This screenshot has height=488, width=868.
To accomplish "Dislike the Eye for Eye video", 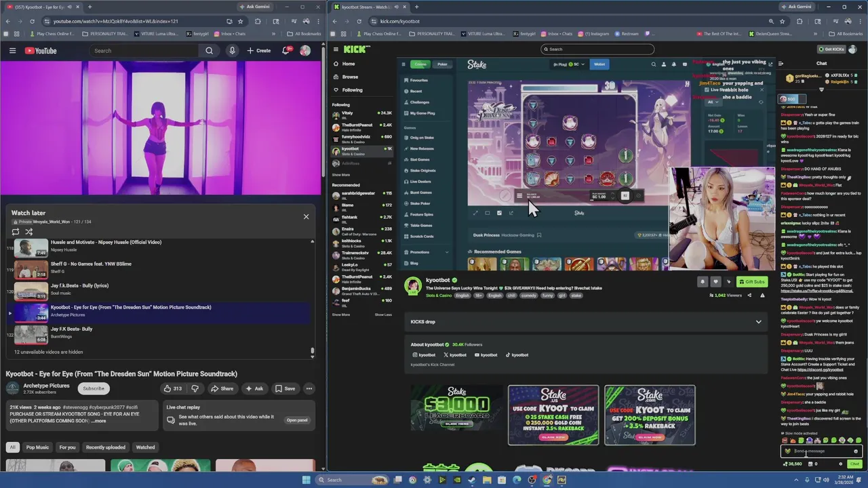I will tap(195, 388).
